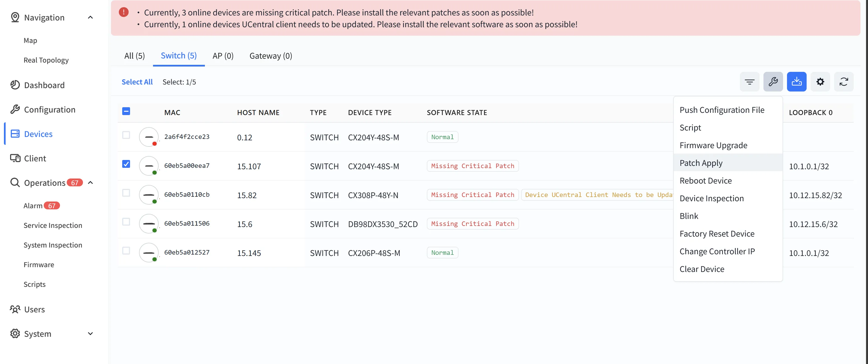The width and height of the screenshot is (868, 364).
Task: Open the column settings gear icon
Action: pos(820,82)
